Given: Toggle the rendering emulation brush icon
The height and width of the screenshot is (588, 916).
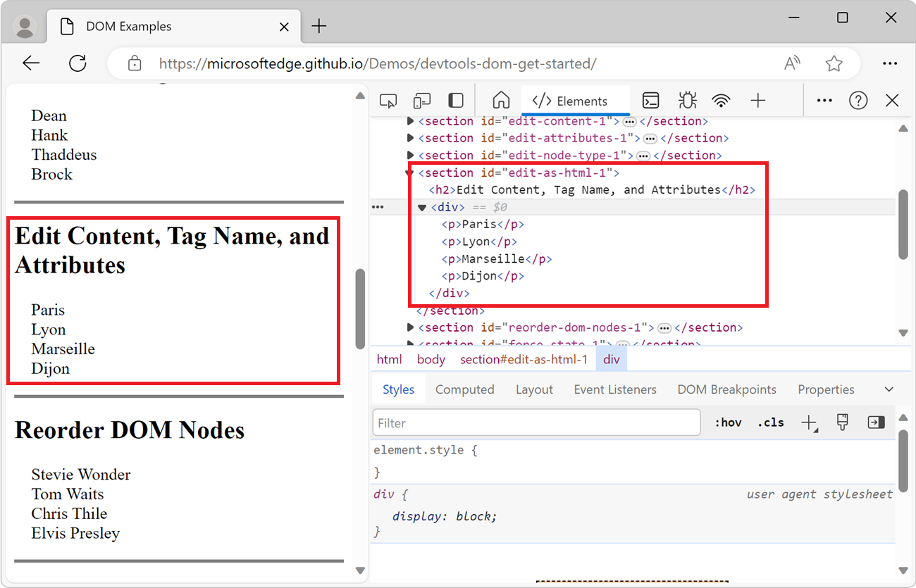Looking at the screenshot, I should click(x=842, y=422).
